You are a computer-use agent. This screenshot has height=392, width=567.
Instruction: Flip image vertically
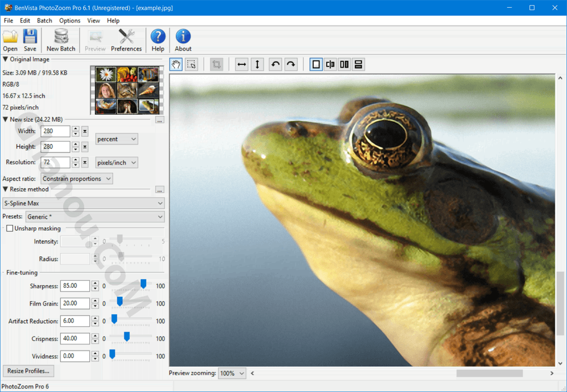click(x=257, y=65)
